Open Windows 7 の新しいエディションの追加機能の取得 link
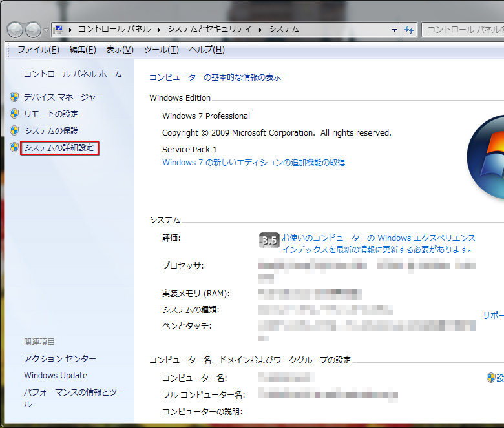Screen dimensions: 504x428 [253, 163]
